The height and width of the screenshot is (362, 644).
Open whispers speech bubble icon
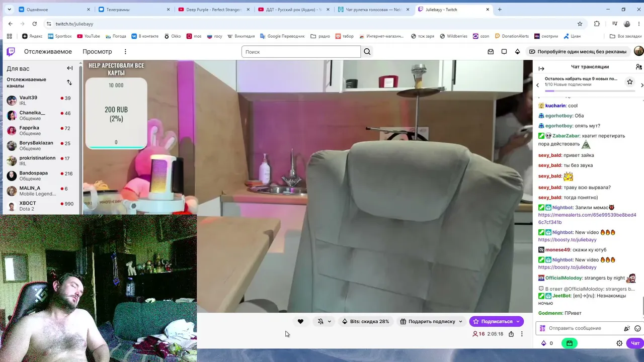[504, 52]
